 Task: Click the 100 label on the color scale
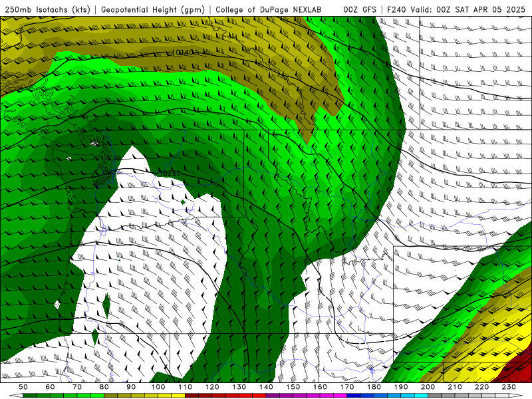(x=158, y=387)
